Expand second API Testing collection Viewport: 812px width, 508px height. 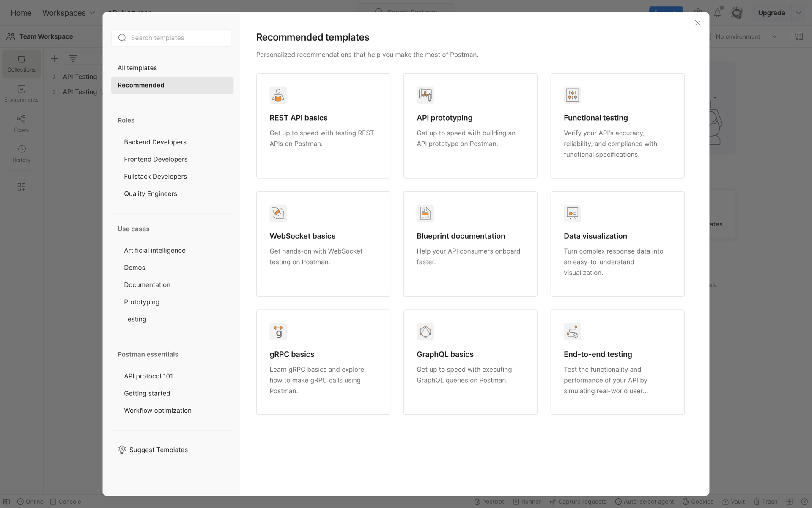[54, 92]
